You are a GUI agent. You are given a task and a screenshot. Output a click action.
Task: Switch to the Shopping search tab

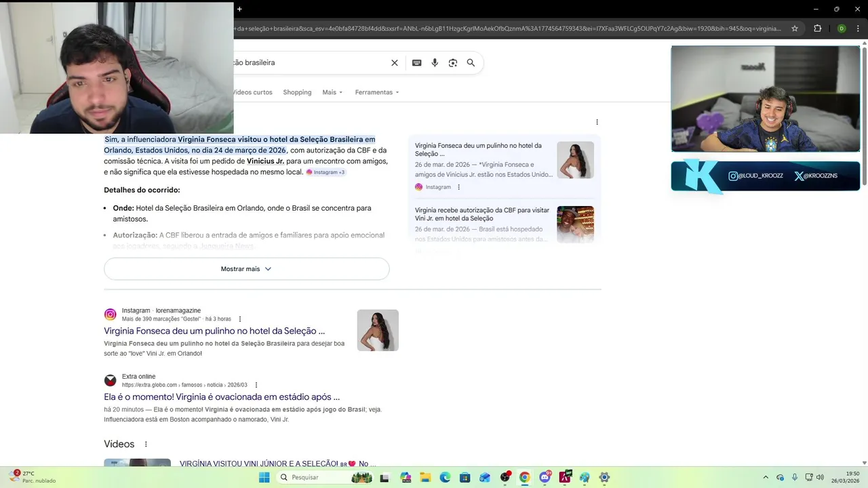click(297, 92)
